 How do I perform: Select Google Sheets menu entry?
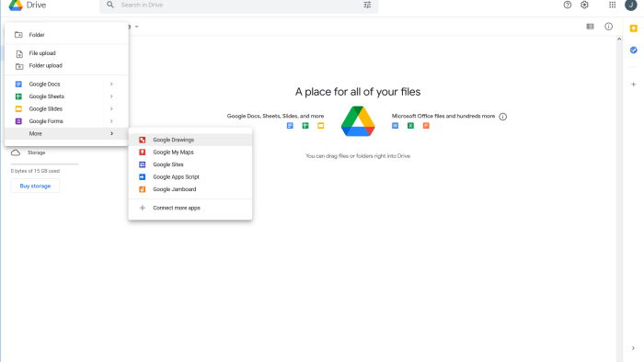[x=66, y=96]
